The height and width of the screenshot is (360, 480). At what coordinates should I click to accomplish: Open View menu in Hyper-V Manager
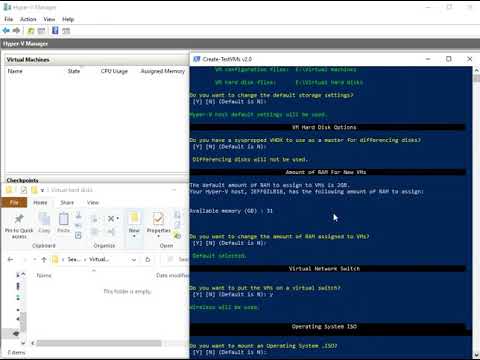[49, 19]
